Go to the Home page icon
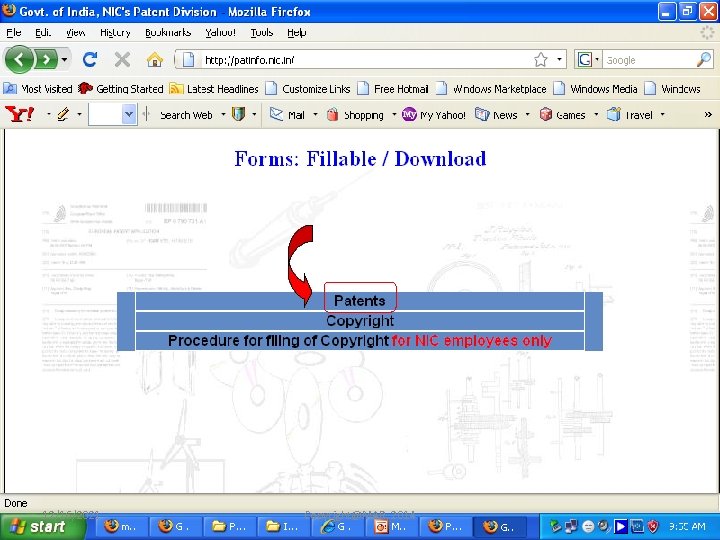720x540 pixels. point(155,59)
